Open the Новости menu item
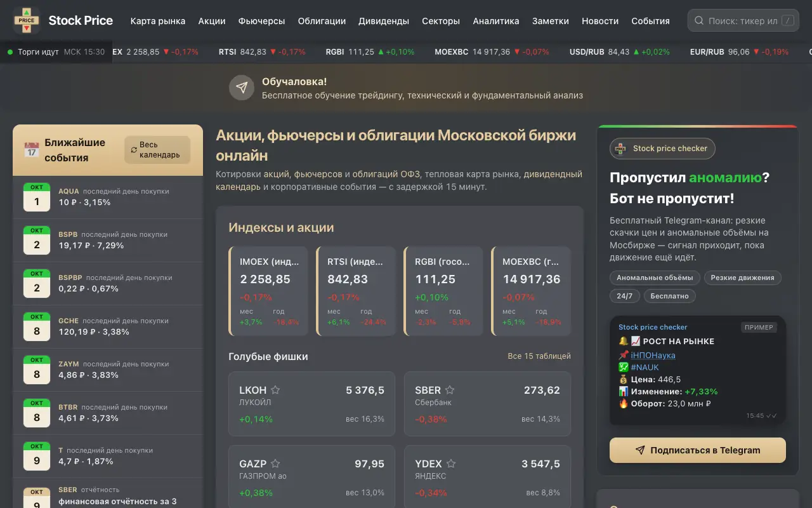The image size is (812, 508). point(600,21)
